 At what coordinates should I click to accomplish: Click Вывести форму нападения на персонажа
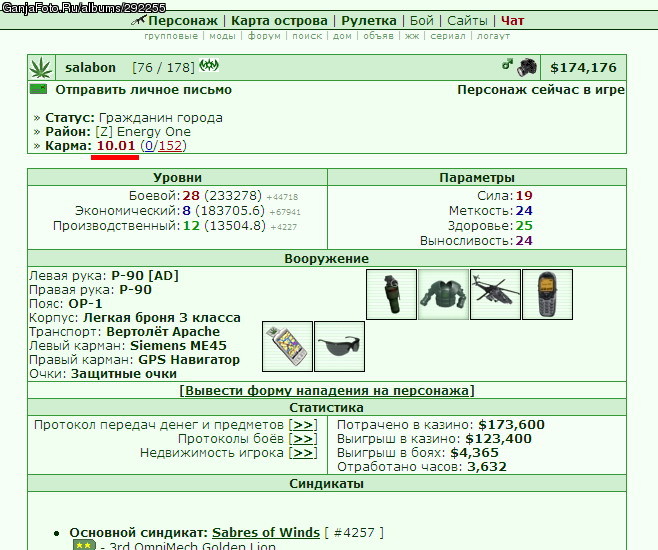326,391
